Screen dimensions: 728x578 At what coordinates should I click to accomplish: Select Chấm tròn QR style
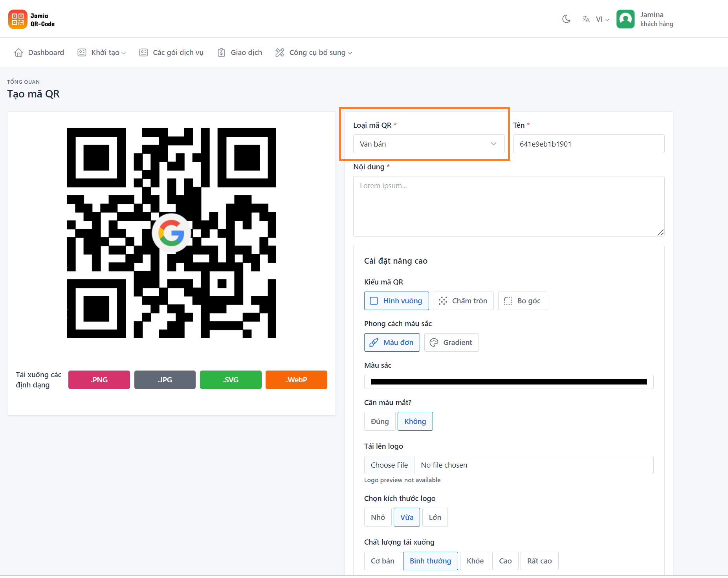[x=463, y=301]
